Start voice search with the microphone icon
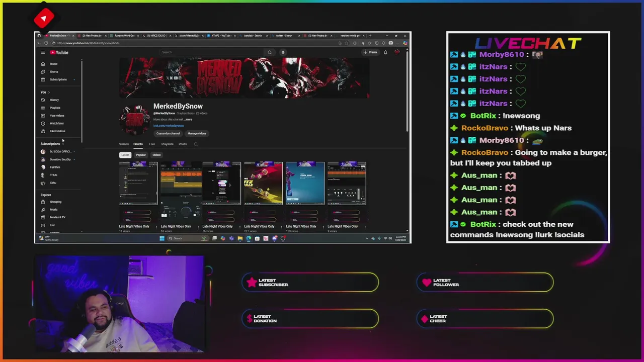 [283, 52]
